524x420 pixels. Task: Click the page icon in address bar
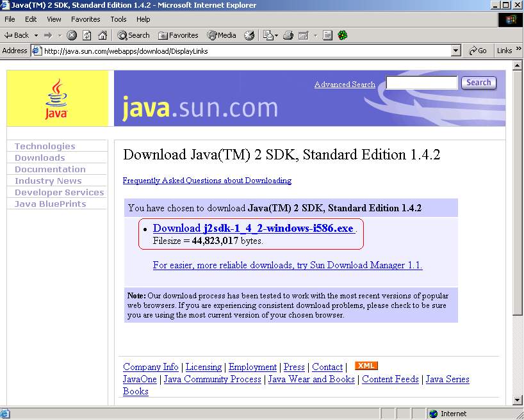[x=37, y=51]
